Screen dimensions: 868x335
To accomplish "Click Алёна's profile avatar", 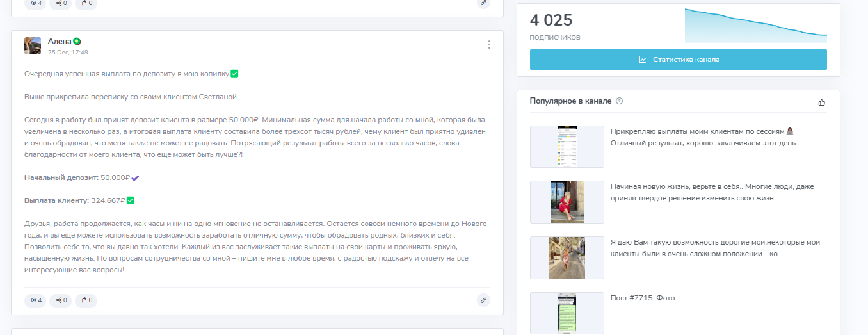I will (33, 45).
